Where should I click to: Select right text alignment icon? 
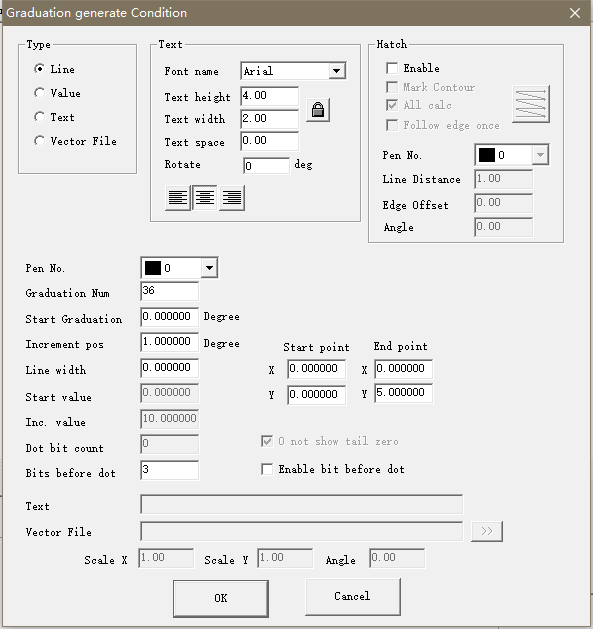tap(232, 197)
